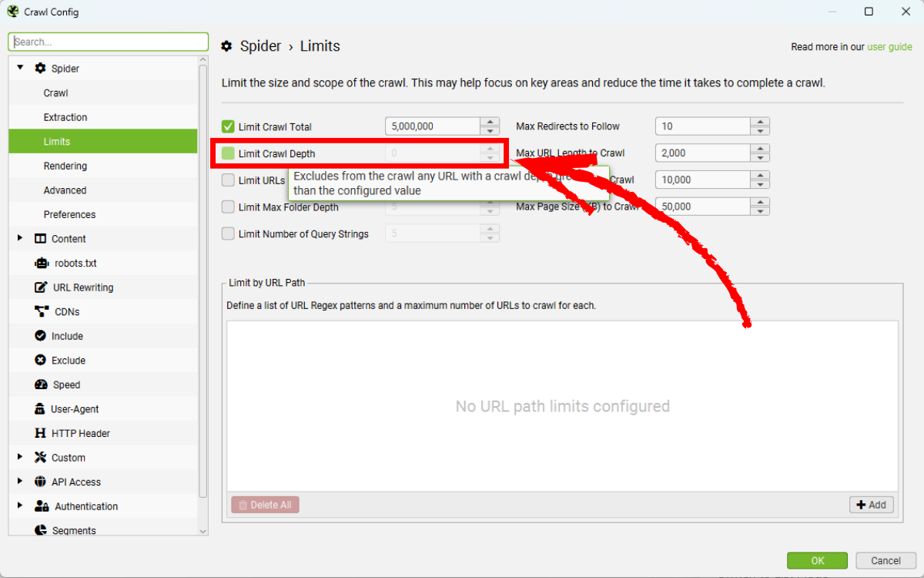Increase the Max Redirects to Follow value
This screenshot has height=578, width=924.
pyautogui.click(x=760, y=122)
